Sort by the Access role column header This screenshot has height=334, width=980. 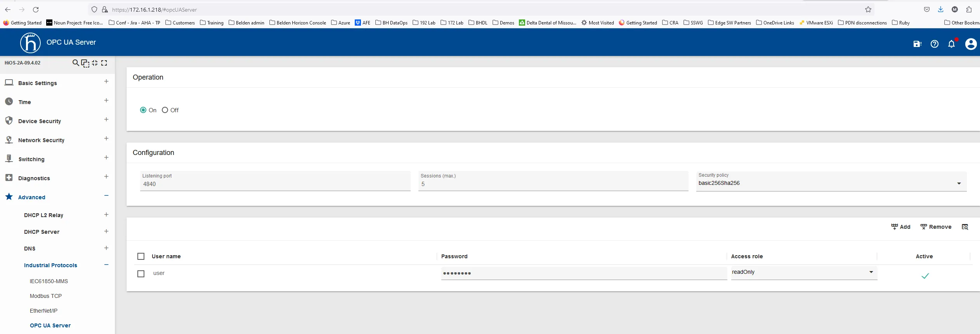coord(747,256)
